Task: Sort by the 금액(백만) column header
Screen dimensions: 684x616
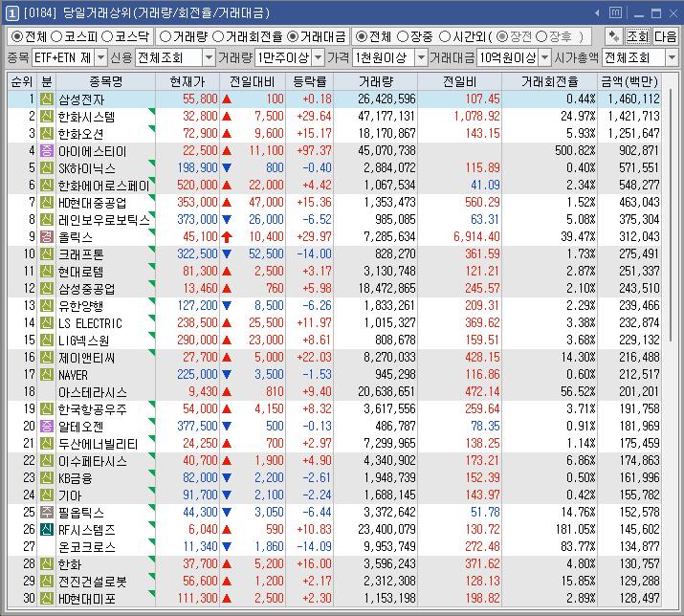Action: [x=629, y=81]
